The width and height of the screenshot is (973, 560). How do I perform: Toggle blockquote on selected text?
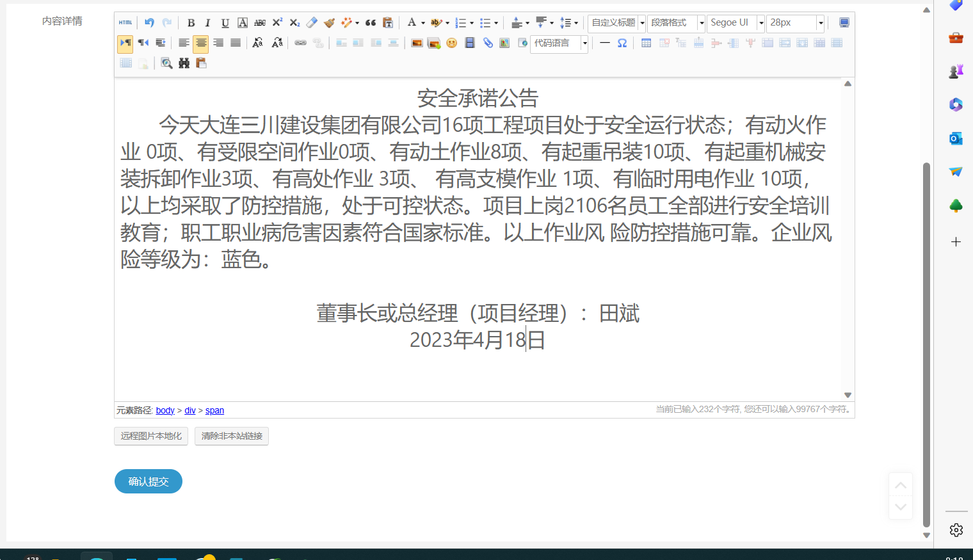click(371, 23)
